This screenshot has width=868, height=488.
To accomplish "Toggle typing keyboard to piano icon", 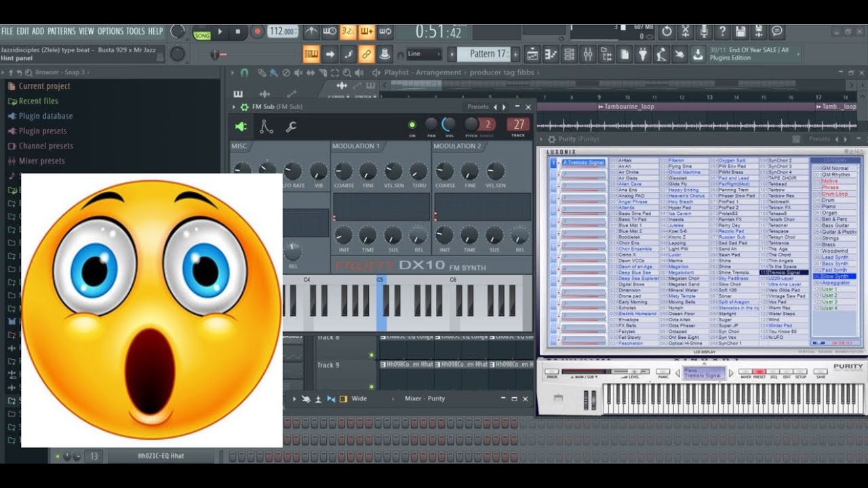I will [311, 54].
